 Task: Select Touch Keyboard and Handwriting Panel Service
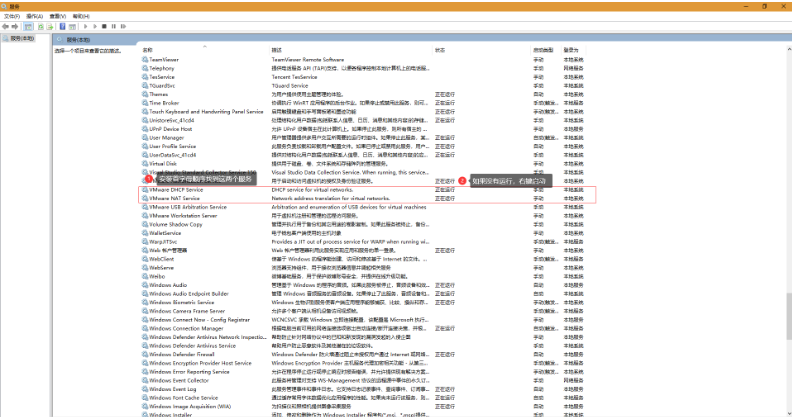pos(206,112)
